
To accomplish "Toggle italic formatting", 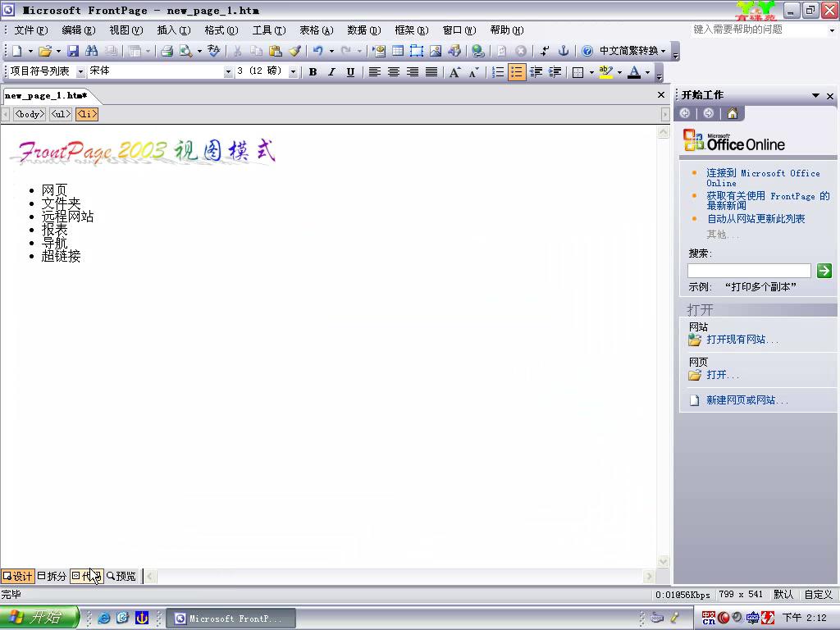I will tap(331, 72).
